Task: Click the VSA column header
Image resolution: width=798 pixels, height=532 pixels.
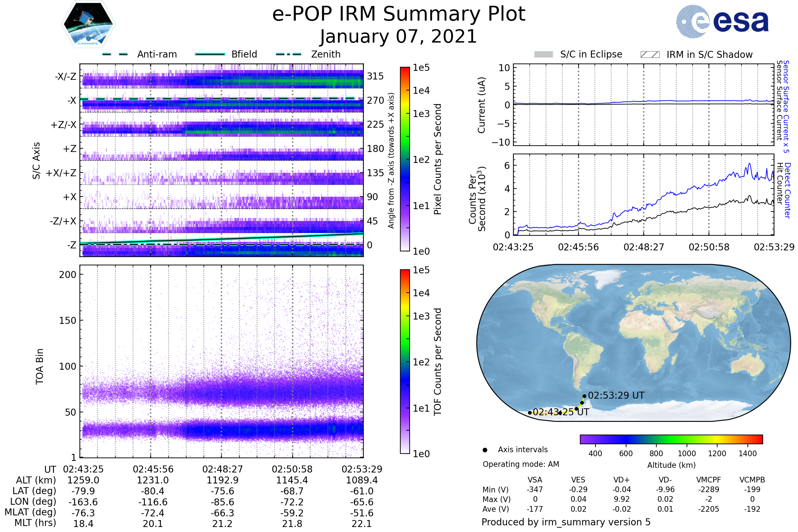Action: (x=535, y=480)
